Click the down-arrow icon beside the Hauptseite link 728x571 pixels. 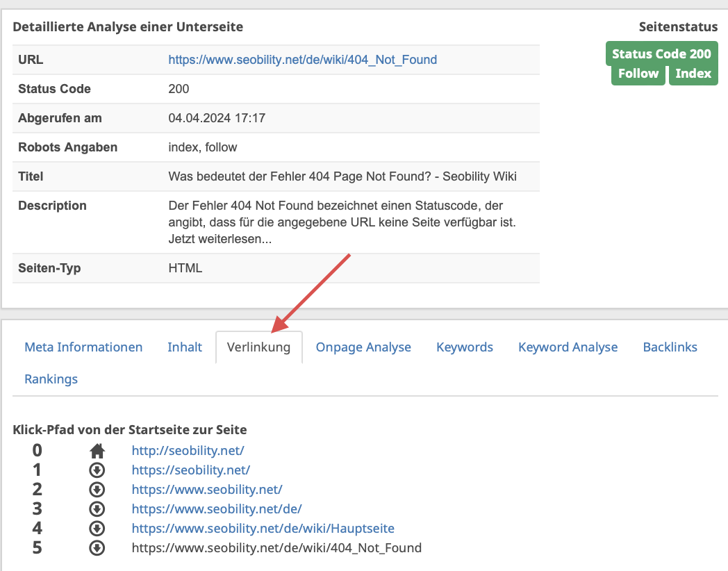coord(97,529)
